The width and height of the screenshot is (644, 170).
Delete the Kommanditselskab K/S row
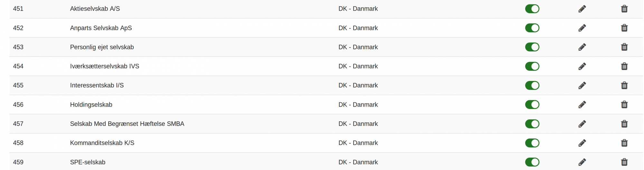click(624, 143)
